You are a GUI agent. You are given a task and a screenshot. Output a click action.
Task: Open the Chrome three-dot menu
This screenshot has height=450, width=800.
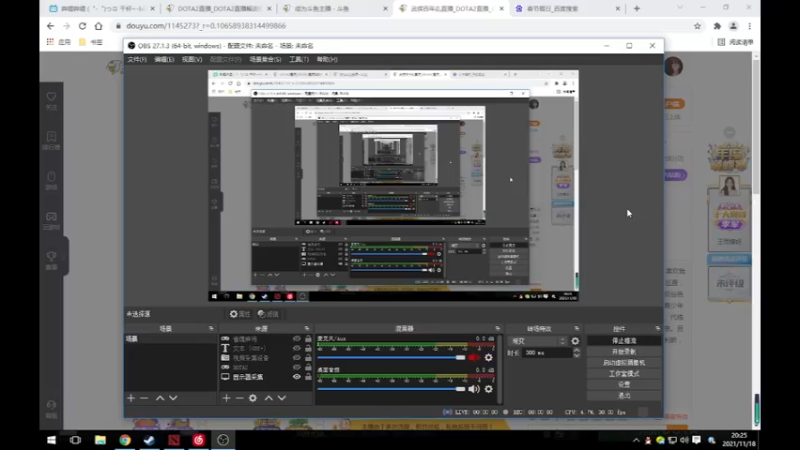[x=749, y=26]
